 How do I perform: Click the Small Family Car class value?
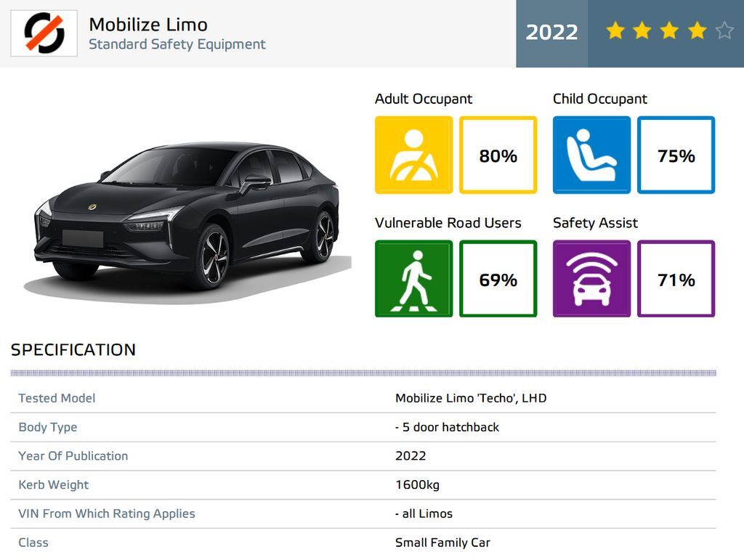(442, 543)
